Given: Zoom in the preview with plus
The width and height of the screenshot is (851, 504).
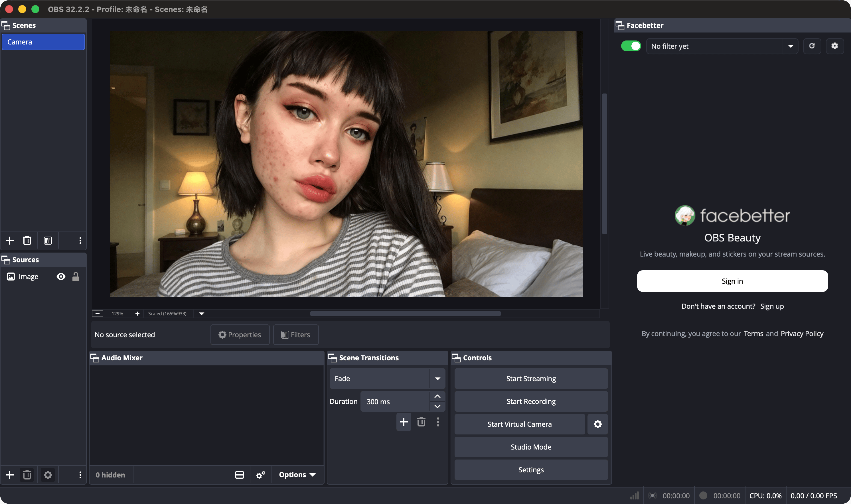Looking at the screenshot, I should [x=137, y=314].
